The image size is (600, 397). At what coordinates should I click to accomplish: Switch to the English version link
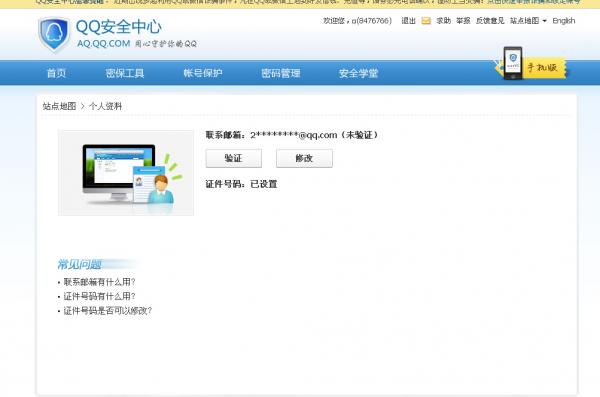pos(564,21)
